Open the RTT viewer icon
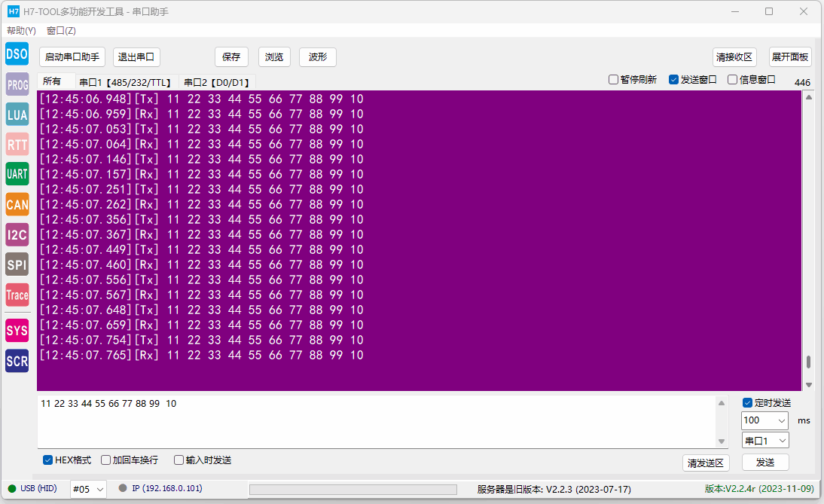The height and width of the screenshot is (504, 824). coord(17,145)
